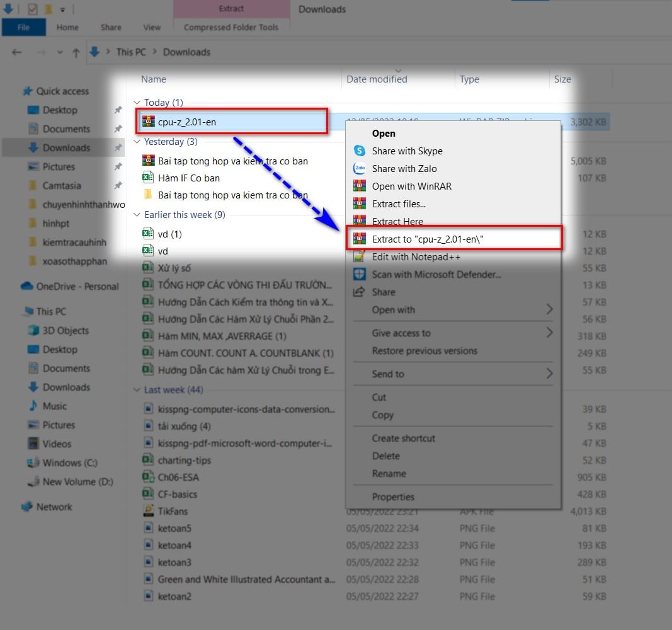672x630 pixels.
Task: Select the tải xuống (4) image file
Action: click(185, 426)
